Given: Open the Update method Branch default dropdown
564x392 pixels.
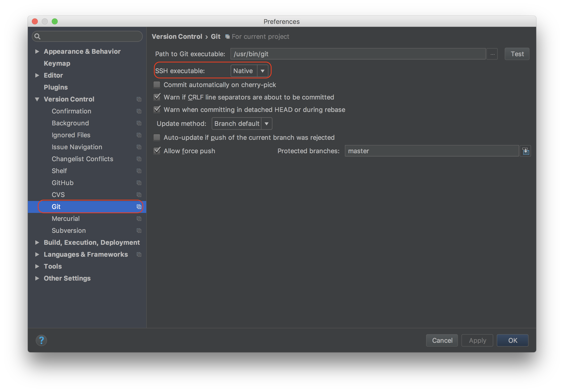Looking at the screenshot, I should 266,123.
